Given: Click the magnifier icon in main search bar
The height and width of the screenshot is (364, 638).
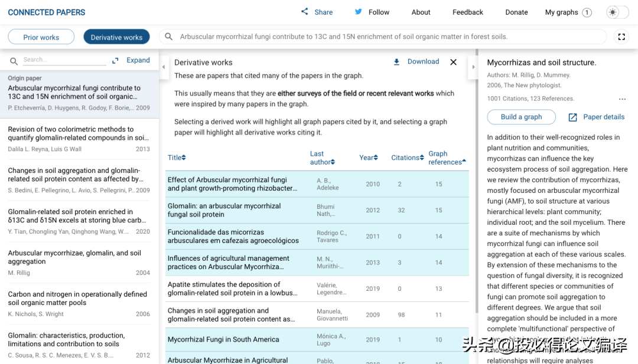Looking at the screenshot, I should [x=168, y=37].
